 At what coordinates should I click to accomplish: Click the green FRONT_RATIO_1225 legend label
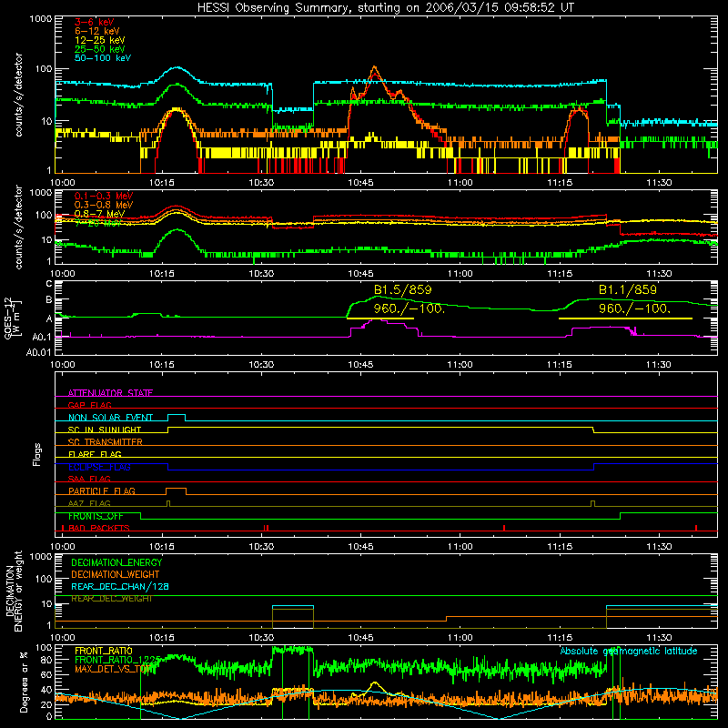117,660
